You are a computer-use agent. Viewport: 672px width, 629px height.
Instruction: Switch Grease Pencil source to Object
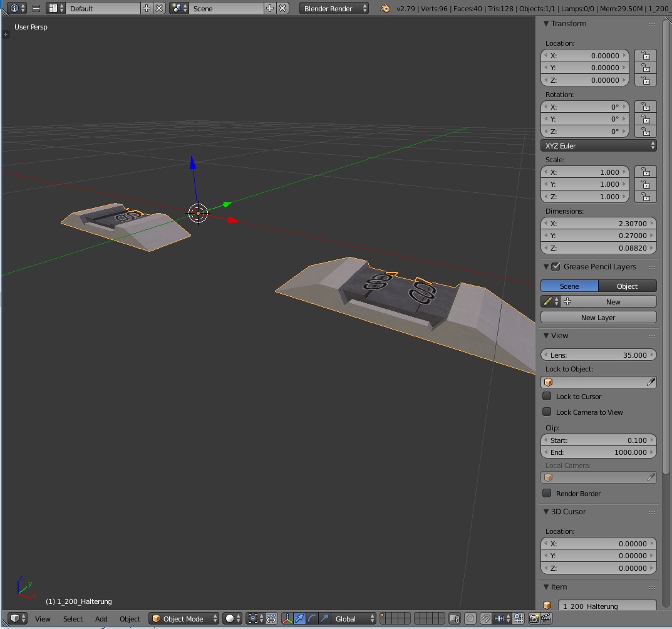627,286
